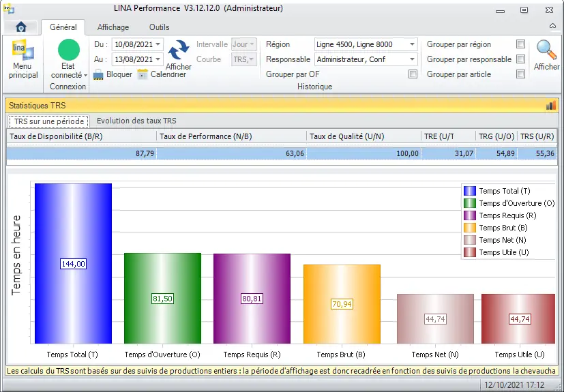
Task: Expand the Responsable dropdown list
Action: tap(412, 59)
